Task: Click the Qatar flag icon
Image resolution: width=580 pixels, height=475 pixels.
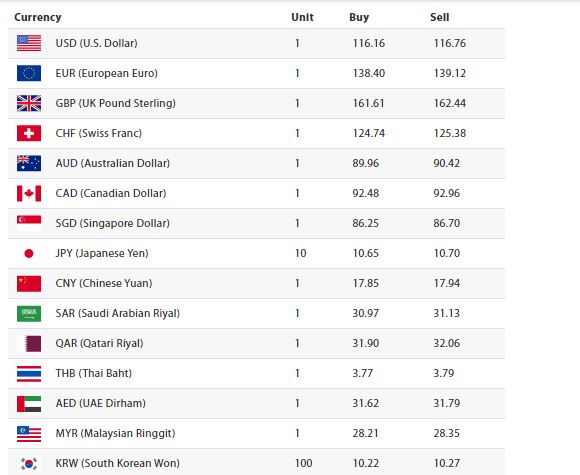Action: tap(29, 343)
